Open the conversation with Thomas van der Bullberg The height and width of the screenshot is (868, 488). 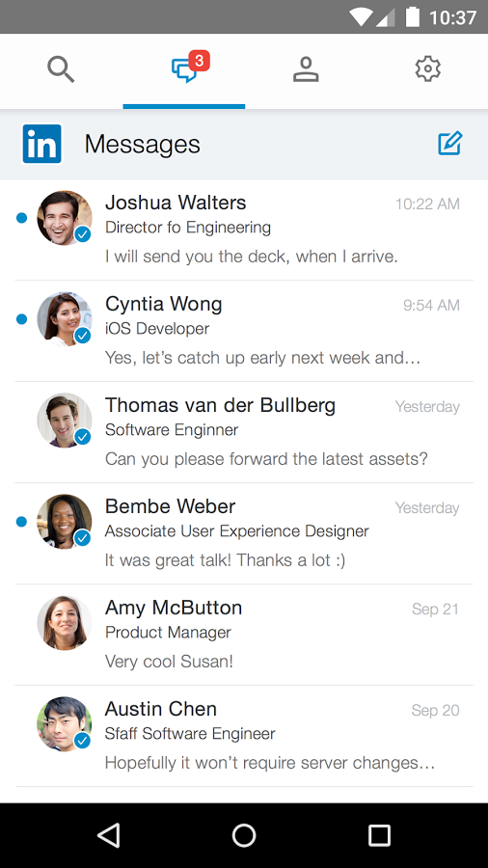coord(244,432)
